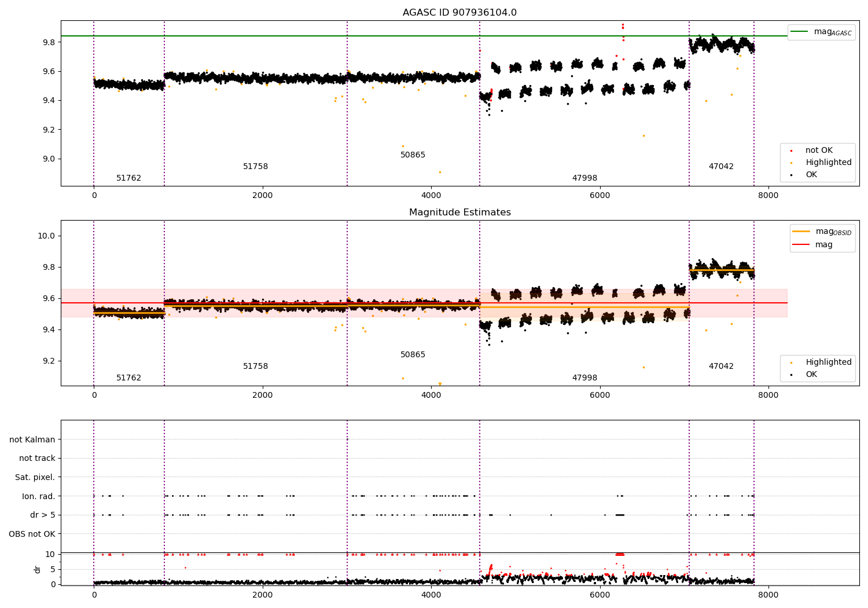Click obsid label 47998 in top plot

click(584, 178)
